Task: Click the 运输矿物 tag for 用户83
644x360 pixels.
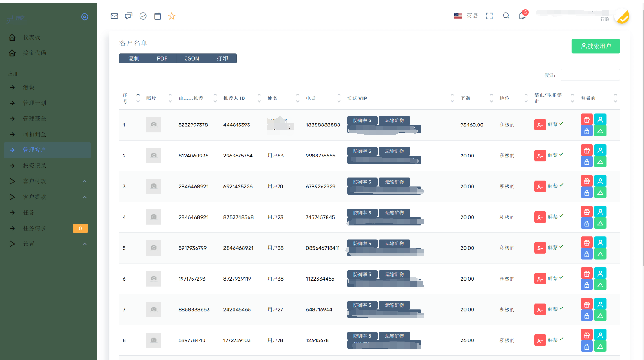Action: coord(395,151)
